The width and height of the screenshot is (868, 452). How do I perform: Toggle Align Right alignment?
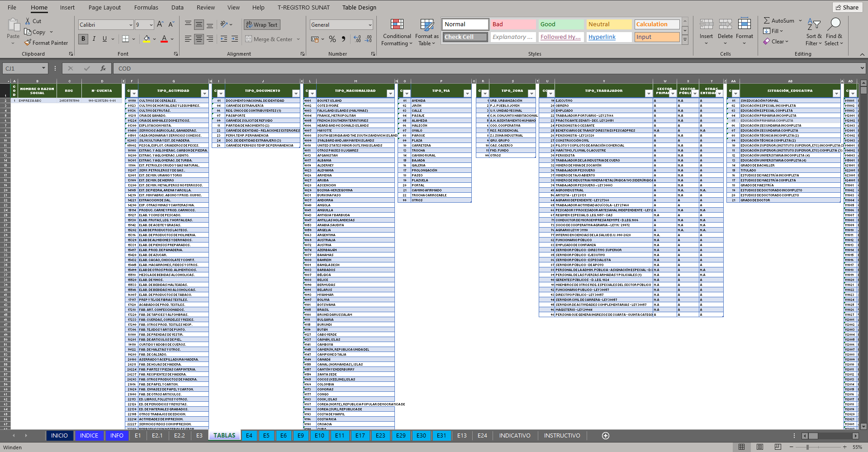pyautogui.click(x=210, y=39)
